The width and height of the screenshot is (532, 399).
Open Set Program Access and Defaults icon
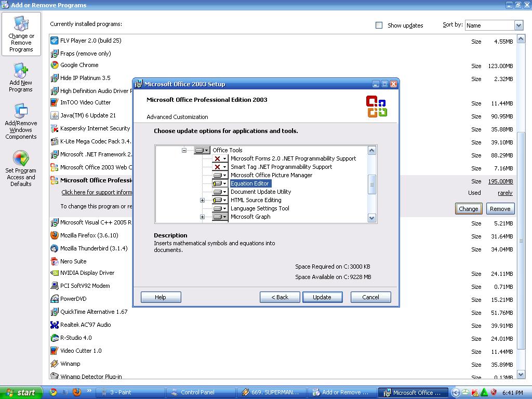click(21, 169)
